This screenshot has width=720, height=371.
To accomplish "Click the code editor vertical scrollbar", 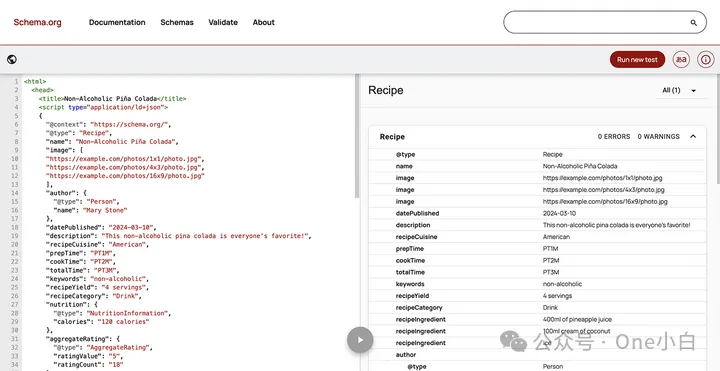I will coord(357,136).
